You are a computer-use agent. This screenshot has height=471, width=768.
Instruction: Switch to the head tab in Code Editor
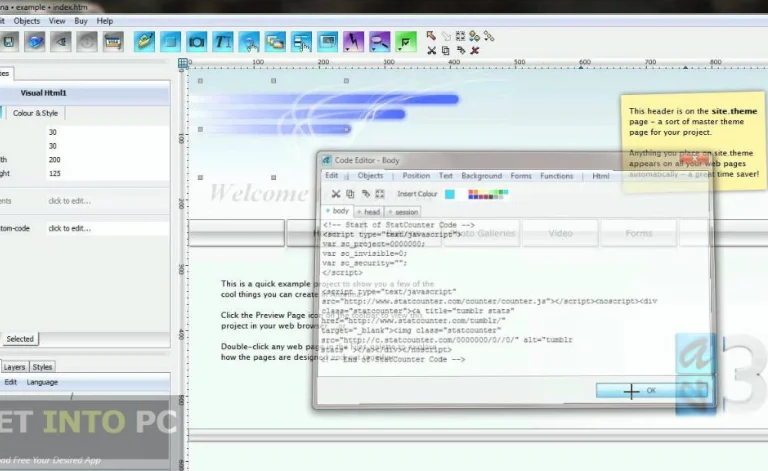368,212
